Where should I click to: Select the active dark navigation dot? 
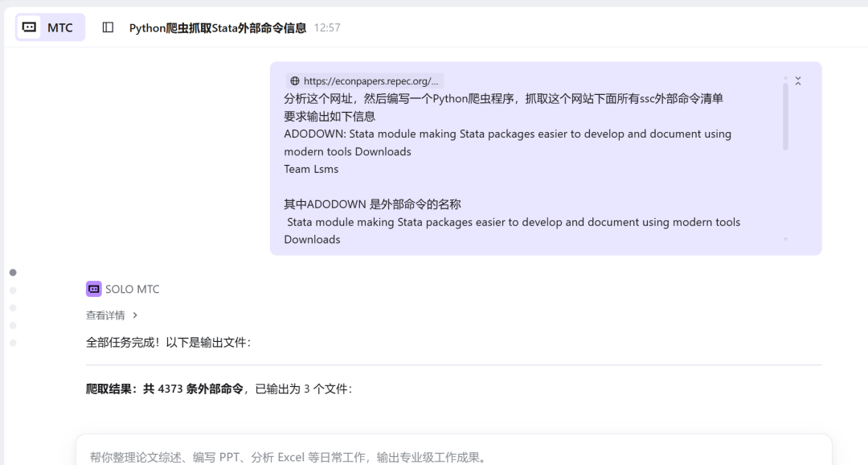pyautogui.click(x=13, y=273)
